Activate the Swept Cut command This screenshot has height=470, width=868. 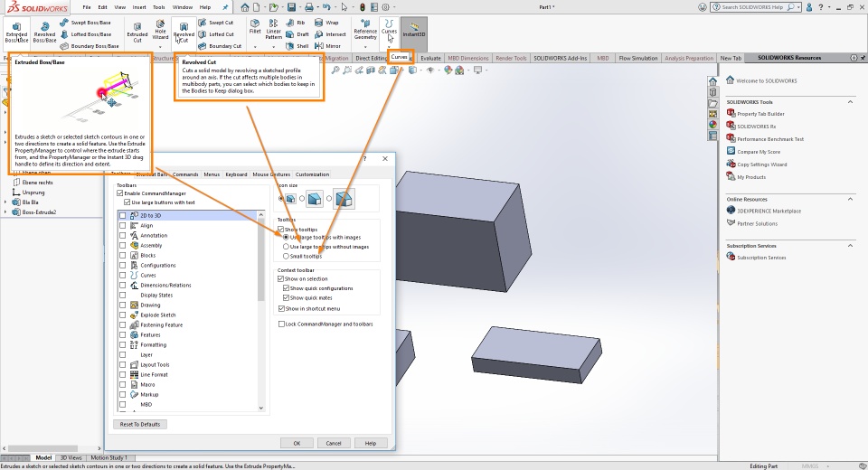(216, 23)
